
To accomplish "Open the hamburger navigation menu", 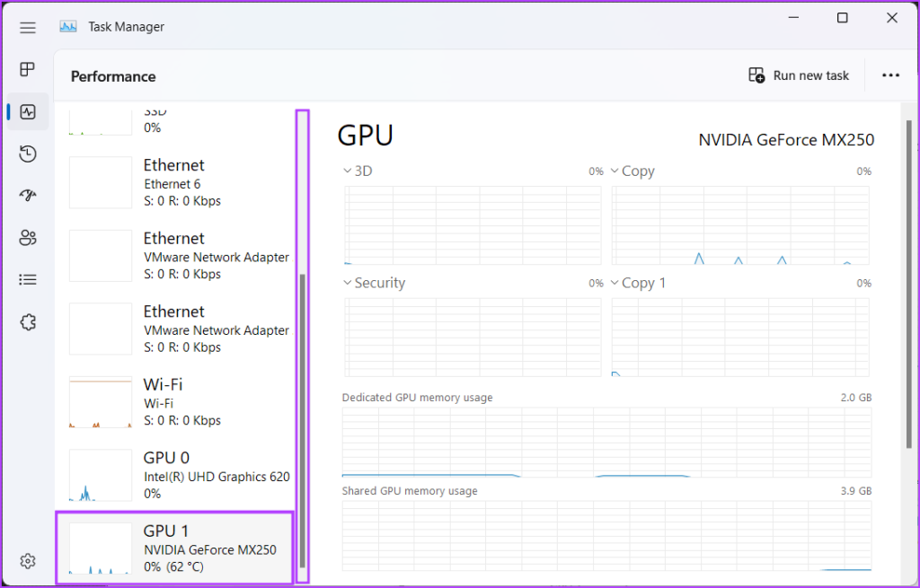I will click(x=28, y=27).
